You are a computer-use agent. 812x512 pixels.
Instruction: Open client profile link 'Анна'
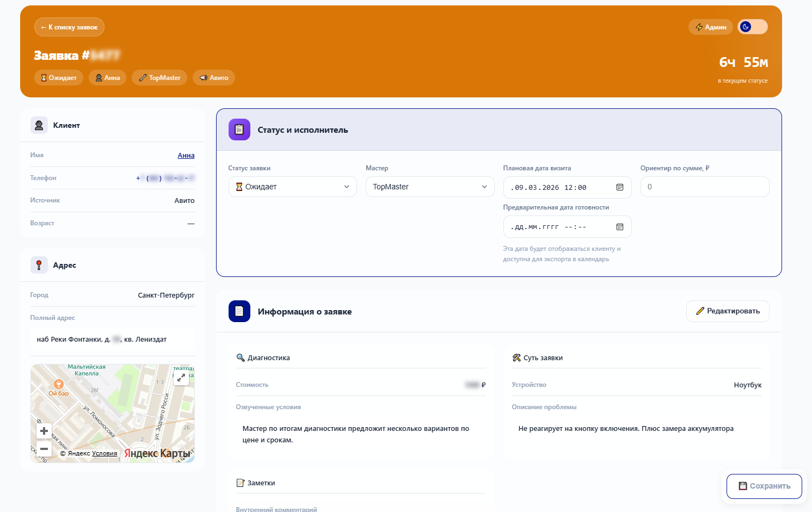tap(186, 156)
